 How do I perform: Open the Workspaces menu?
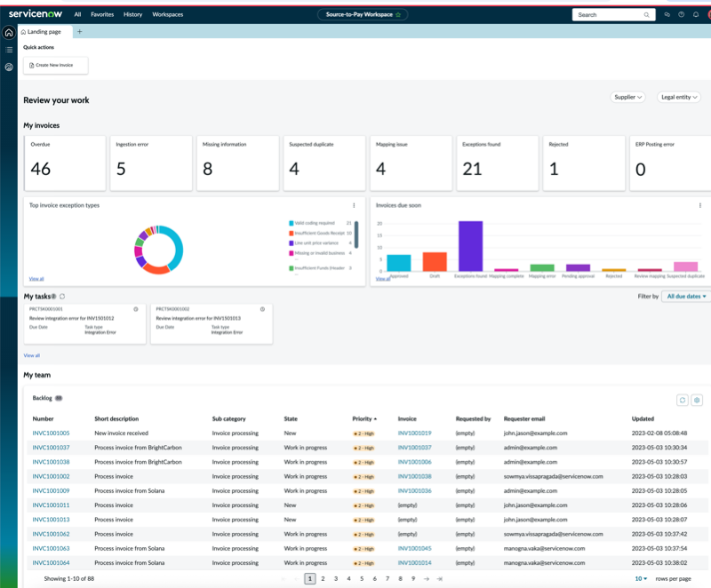168,14
